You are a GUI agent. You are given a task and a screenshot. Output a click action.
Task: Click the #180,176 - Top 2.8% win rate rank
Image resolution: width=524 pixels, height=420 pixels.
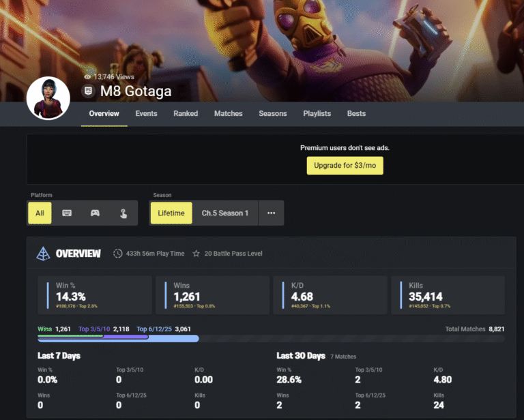(x=76, y=306)
